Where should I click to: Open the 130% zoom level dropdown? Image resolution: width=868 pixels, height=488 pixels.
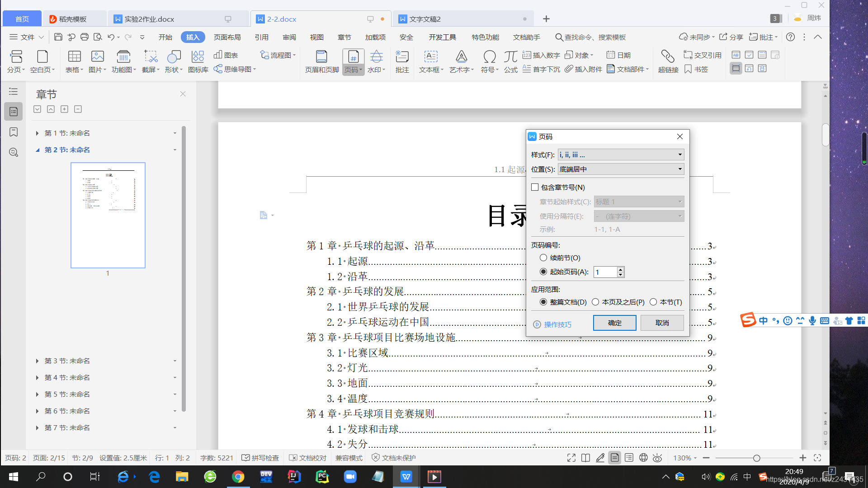684,458
